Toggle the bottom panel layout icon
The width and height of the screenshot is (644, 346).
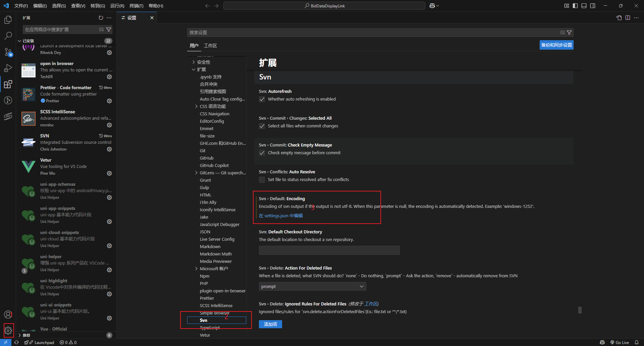584,6
